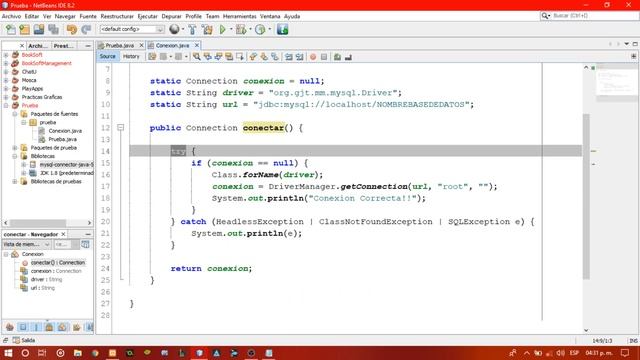Image resolution: width=640 pixels, height=360 pixels.
Task: Collapse the conectar() method code fold
Action: point(120,128)
